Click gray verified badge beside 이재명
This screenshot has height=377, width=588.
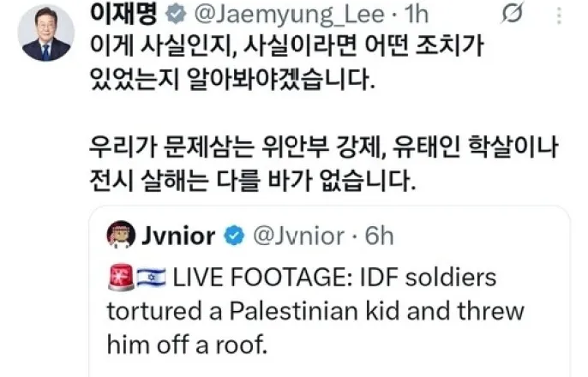tap(176, 15)
